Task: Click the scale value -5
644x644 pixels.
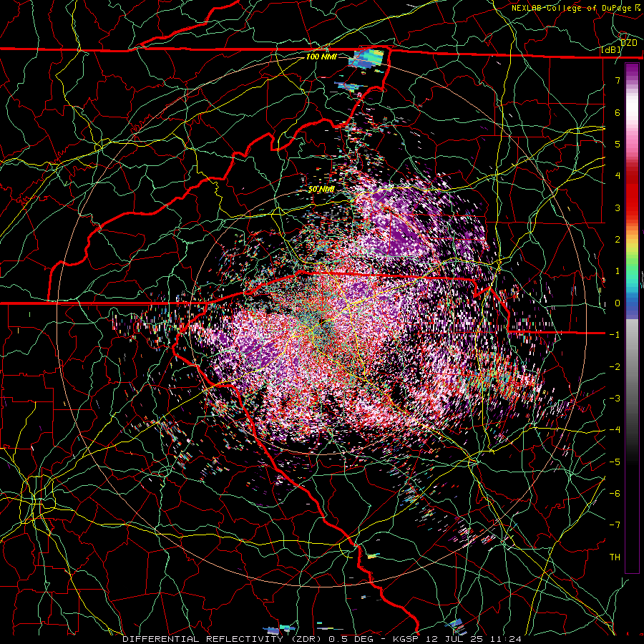Action: pos(615,462)
